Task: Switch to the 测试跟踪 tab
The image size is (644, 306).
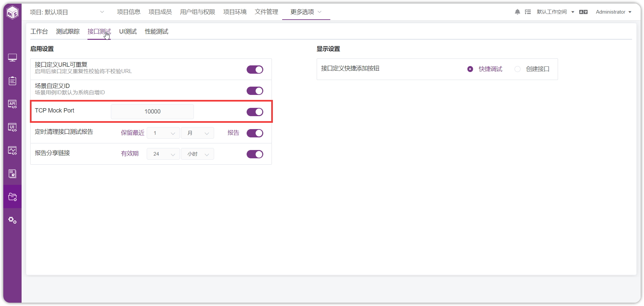Action: tap(68, 32)
